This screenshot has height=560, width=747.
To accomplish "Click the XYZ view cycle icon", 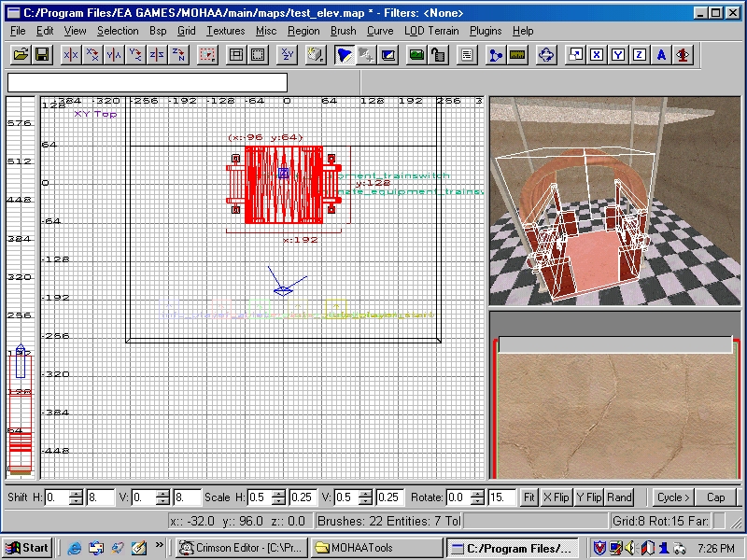I will coord(287,55).
